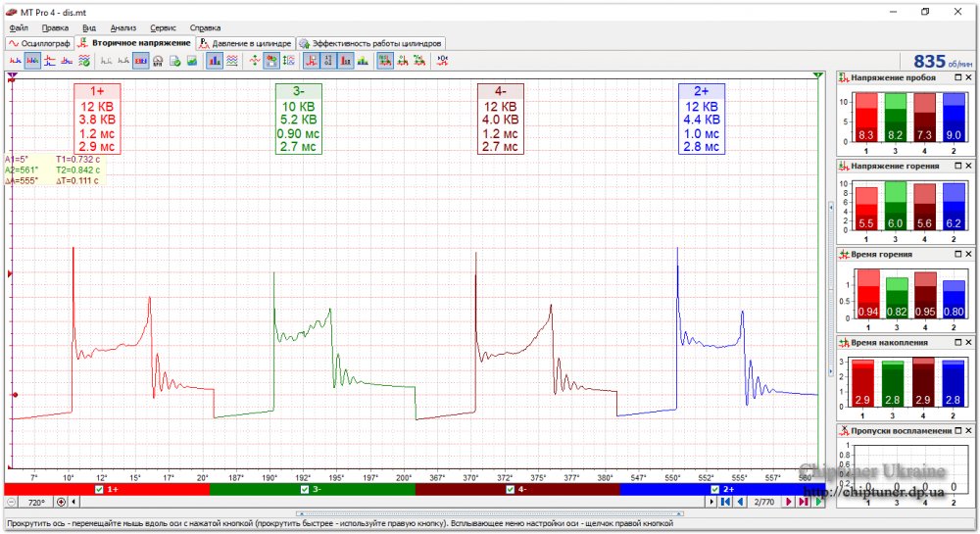Close the Время накопления panel

[x=969, y=342]
